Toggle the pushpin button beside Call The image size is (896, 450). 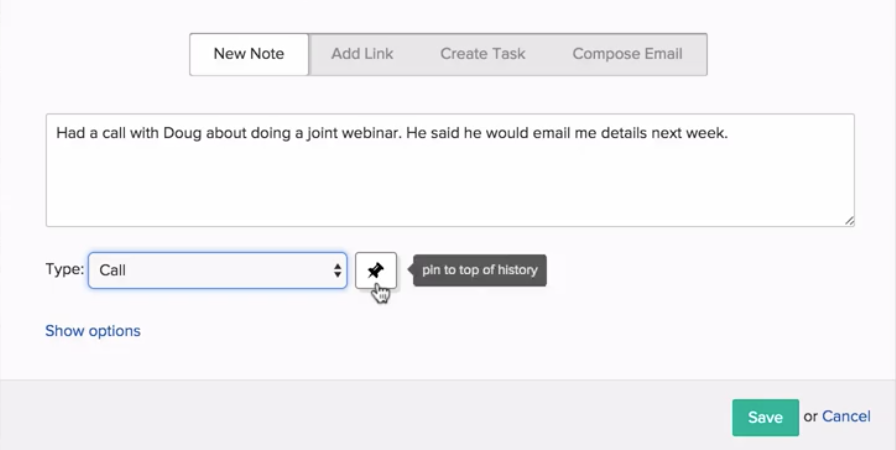coord(375,270)
